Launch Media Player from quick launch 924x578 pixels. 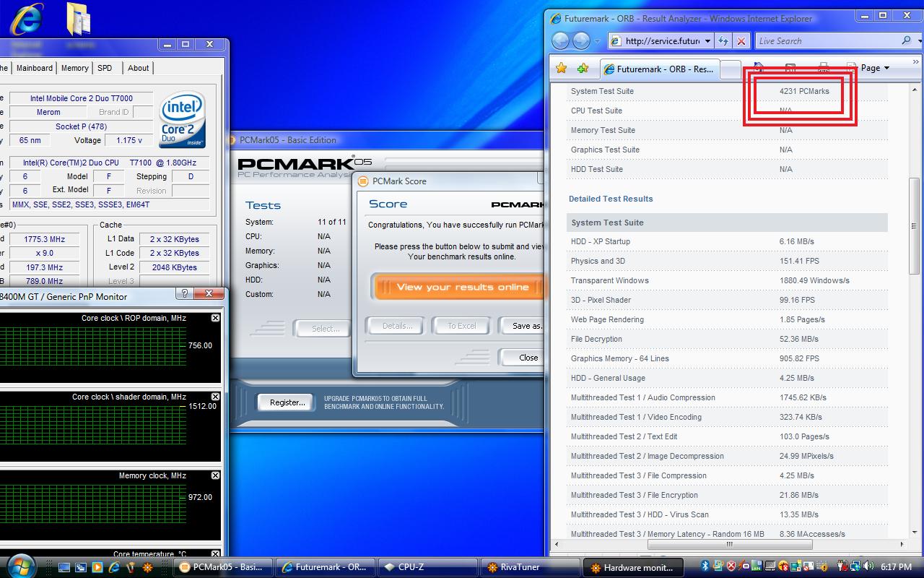click(x=97, y=567)
